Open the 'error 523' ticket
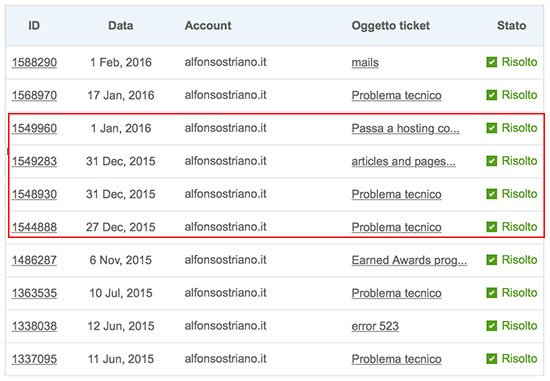The width and height of the screenshot is (550, 381). pos(375,326)
